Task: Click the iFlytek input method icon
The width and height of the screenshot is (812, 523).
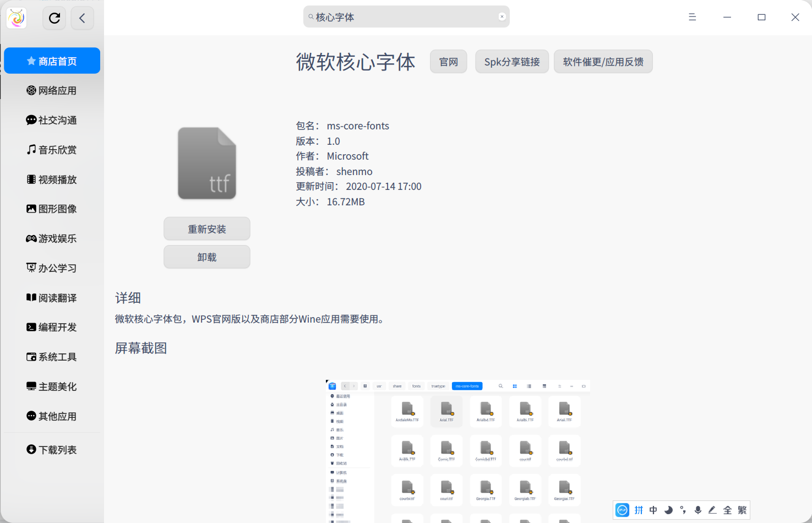Action: (622, 510)
